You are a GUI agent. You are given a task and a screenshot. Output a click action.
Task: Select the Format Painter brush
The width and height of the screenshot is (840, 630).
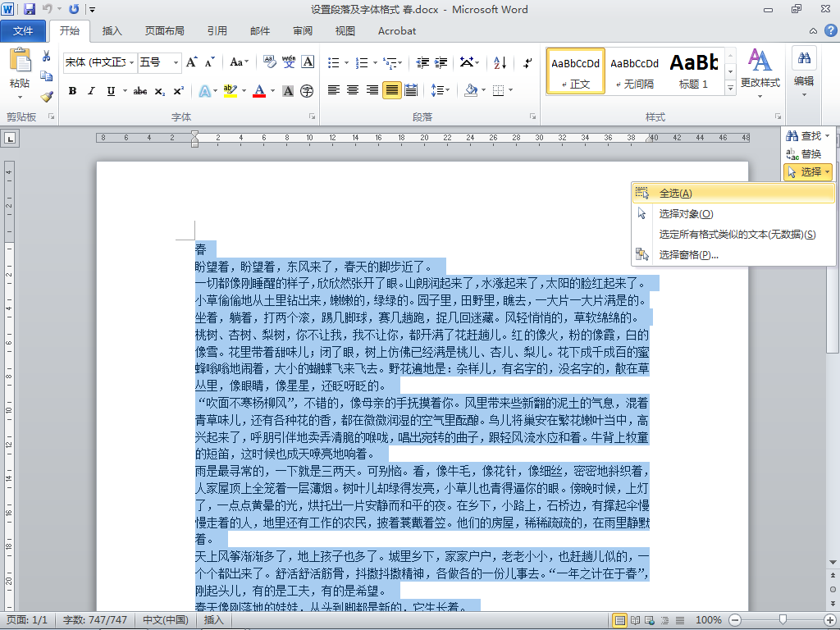click(47, 97)
